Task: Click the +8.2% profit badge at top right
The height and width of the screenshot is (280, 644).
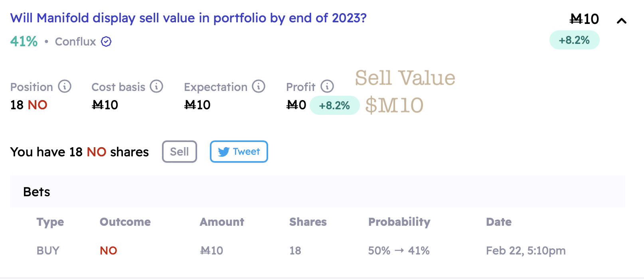Action: (574, 40)
